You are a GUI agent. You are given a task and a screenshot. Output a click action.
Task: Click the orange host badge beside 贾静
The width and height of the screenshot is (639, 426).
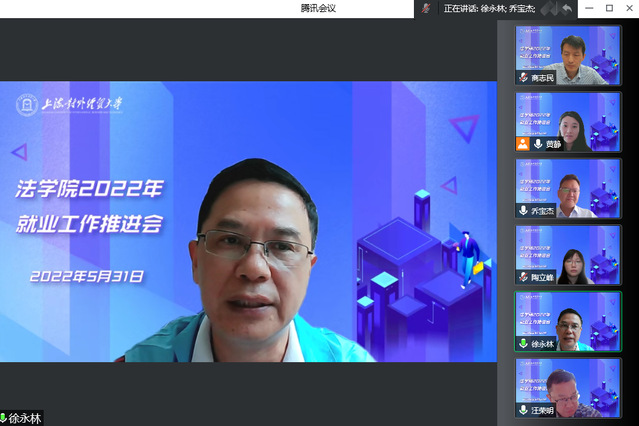click(522, 144)
